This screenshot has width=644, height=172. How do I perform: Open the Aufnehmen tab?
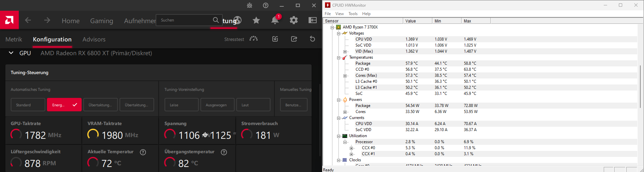140,21
